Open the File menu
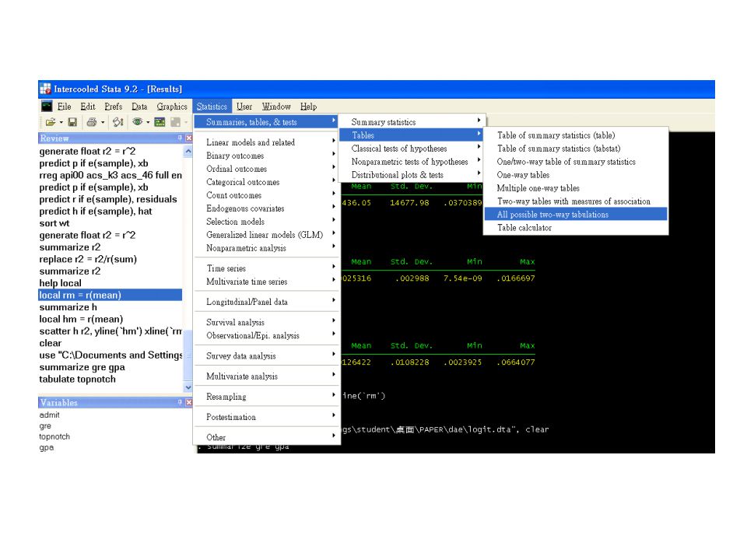This screenshot has height=560, width=747. coord(65,107)
